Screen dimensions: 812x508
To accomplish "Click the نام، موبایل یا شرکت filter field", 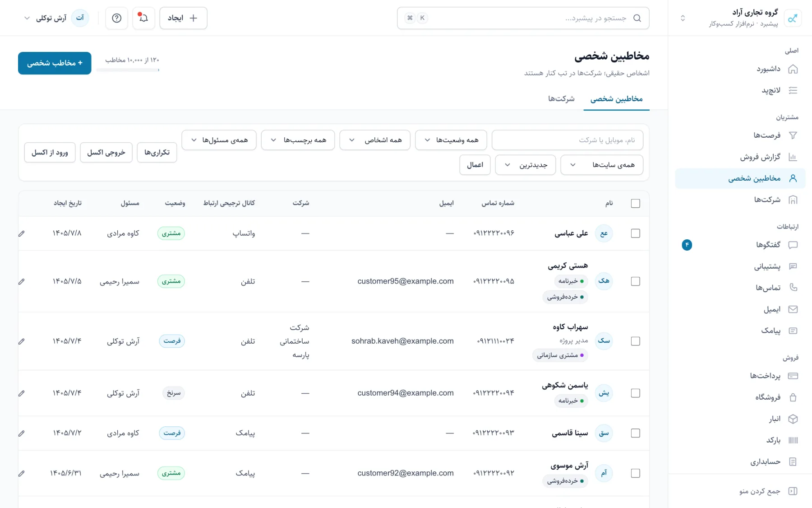I will (x=567, y=140).
